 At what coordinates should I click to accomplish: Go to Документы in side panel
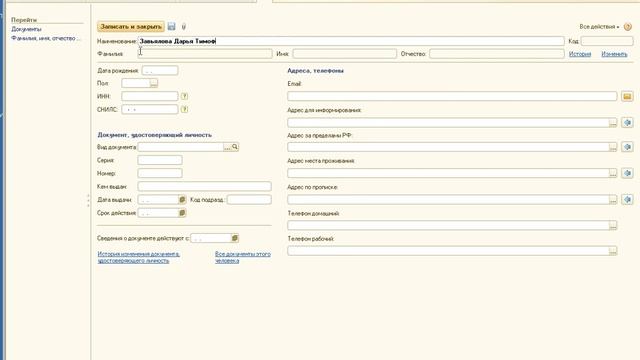[26, 29]
